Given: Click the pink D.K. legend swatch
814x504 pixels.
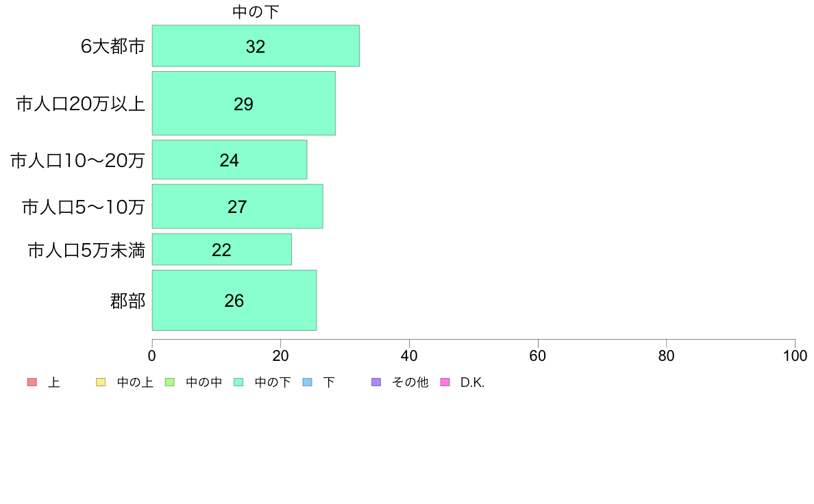Looking at the screenshot, I should (x=445, y=382).
